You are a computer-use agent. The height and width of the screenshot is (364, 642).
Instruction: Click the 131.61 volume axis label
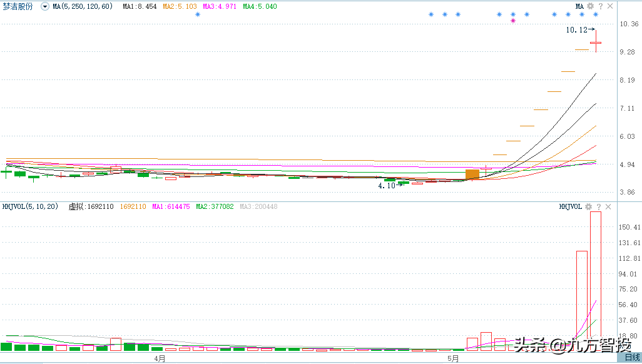pos(629,243)
